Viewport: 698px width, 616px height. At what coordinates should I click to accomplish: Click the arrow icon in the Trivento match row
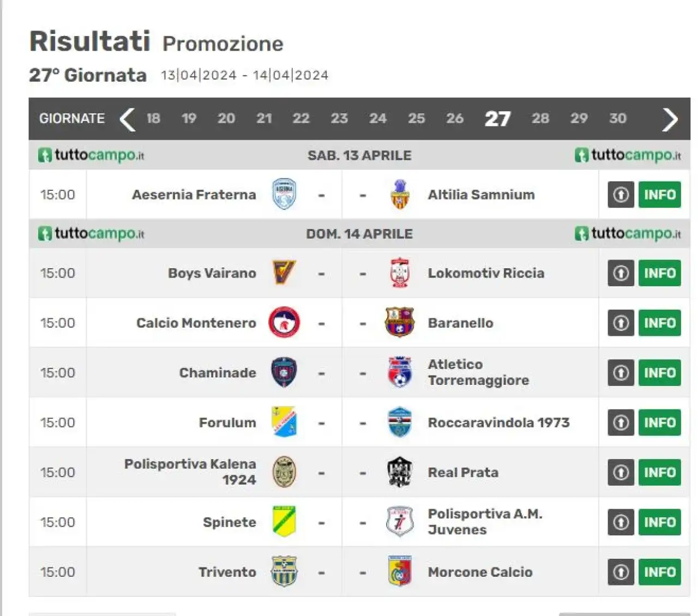621,572
